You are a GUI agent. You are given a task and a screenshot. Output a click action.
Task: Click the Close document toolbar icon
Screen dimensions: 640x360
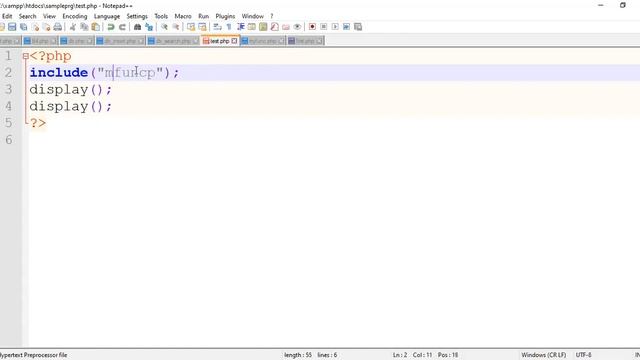coord(36,27)
